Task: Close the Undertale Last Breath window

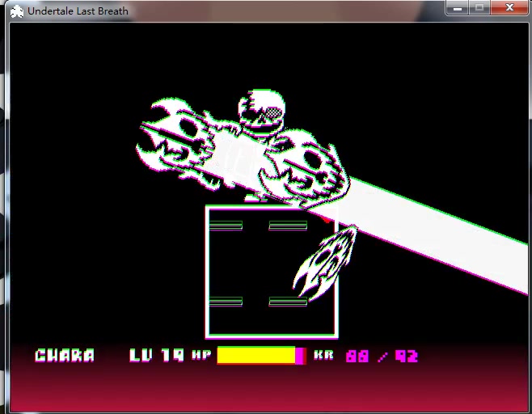Action: pyautogui.click(x=509, y=7)
